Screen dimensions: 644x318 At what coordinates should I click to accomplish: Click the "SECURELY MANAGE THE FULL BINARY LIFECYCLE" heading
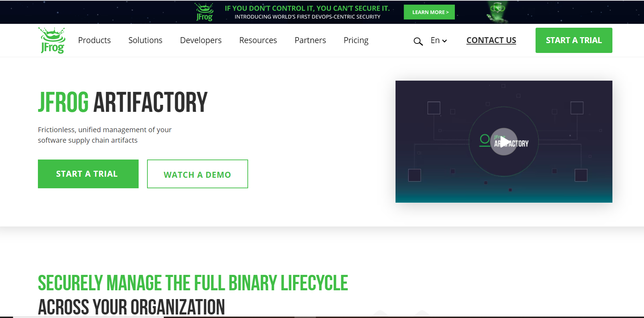(x=193, y=283)
